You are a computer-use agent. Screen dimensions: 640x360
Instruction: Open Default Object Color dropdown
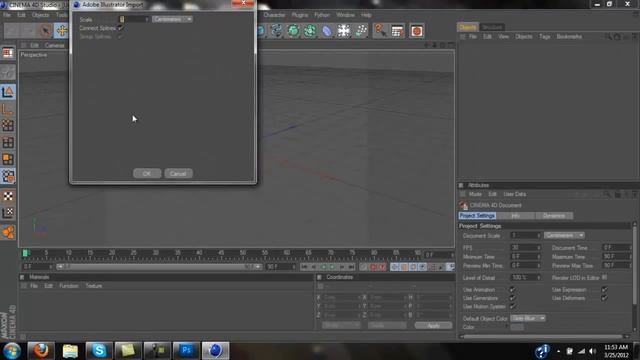point(528,318)
